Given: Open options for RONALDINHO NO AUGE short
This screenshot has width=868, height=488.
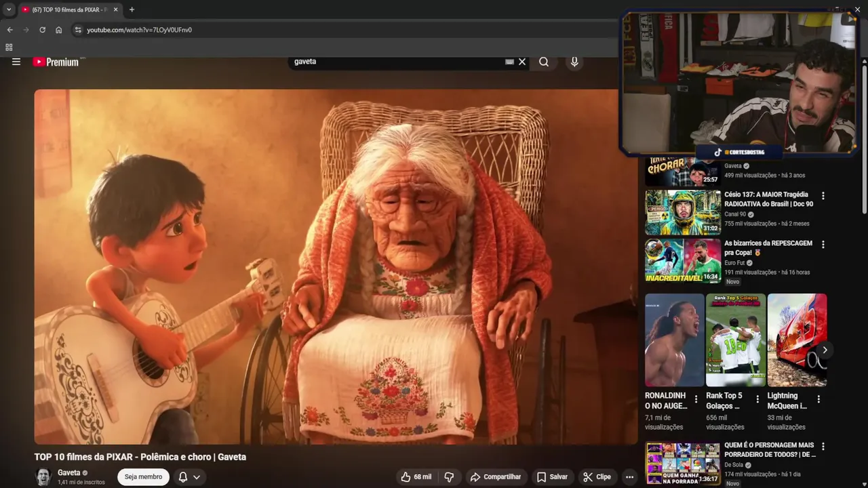Looking at the screenshot, I should (696, 400).
